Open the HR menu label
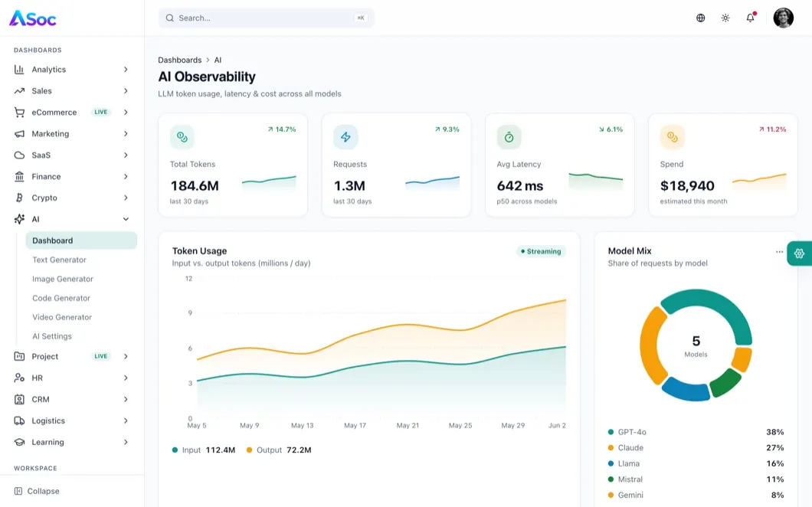The height and width of the screenshot is (507, 812). point(38,378)
